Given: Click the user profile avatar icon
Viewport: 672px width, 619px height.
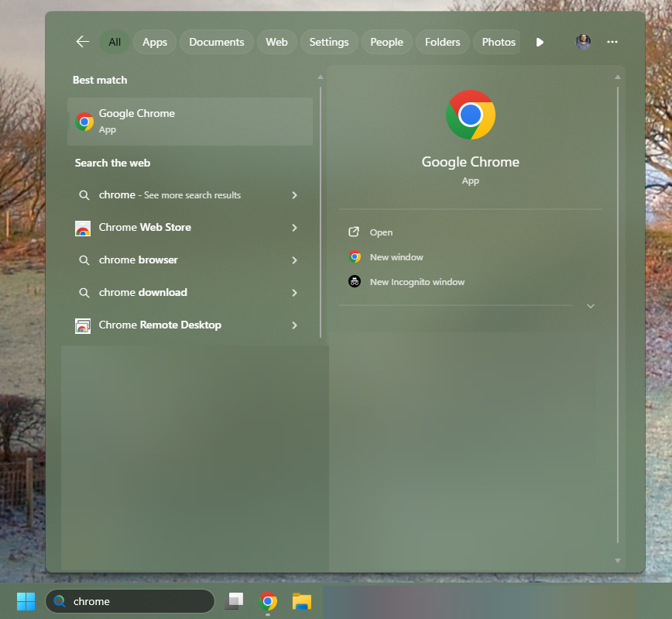Looking at the screenshot, I should (583, 42).
